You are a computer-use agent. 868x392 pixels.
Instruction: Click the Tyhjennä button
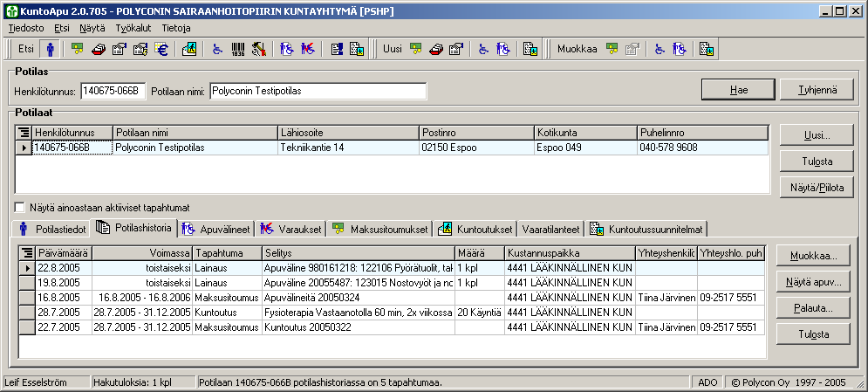[817, 90]
